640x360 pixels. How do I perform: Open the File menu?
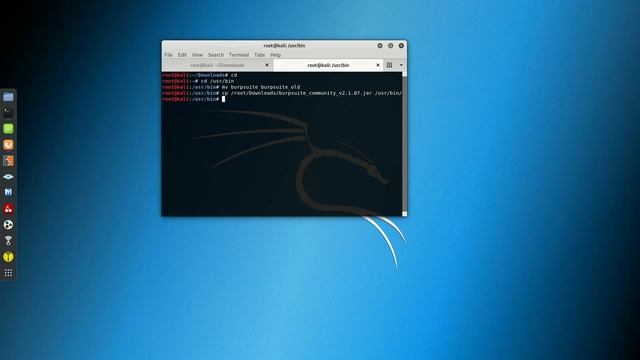click(169, 55)
